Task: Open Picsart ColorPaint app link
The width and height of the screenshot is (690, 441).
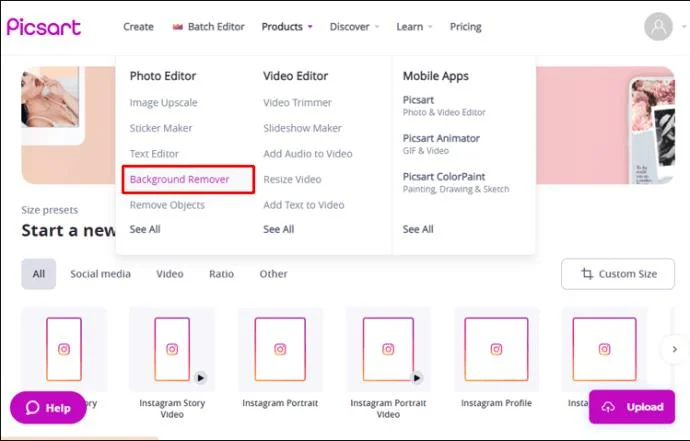Action: point(456,182)
